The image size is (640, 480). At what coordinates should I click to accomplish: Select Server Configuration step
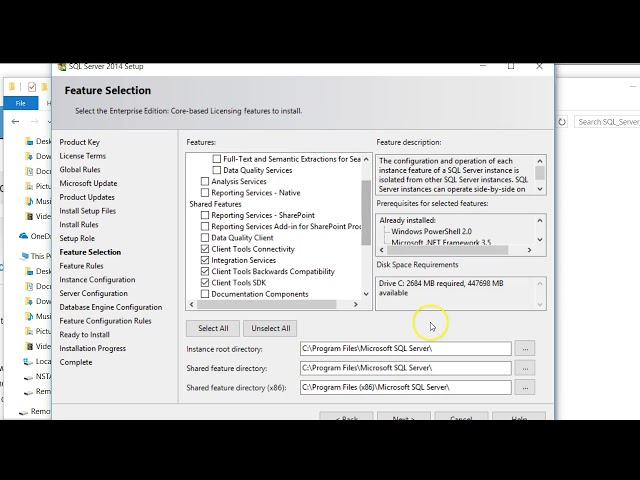click(93, 293)
